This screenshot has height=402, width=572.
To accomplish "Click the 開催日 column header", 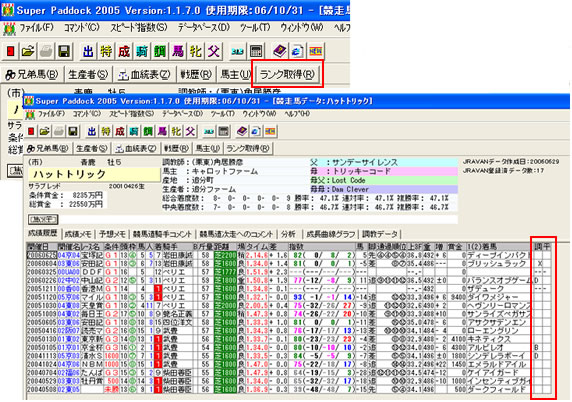I will 42,247.
